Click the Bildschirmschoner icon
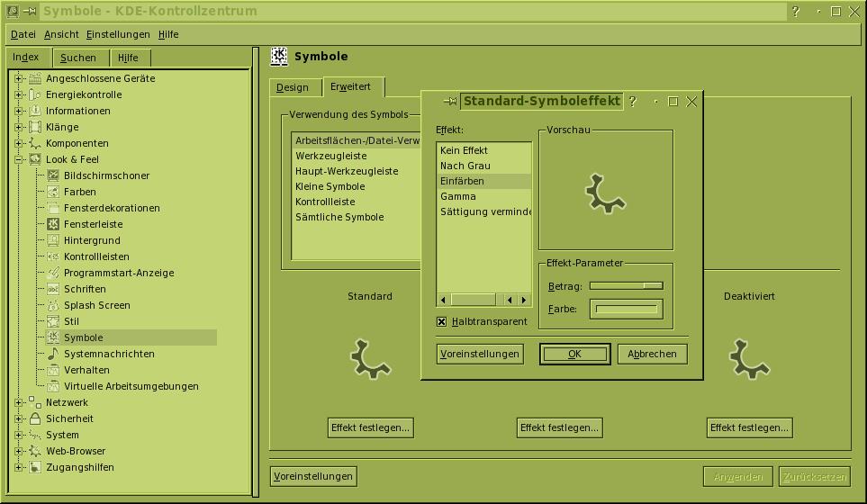867x504 pixels. [x=53, y=175]
